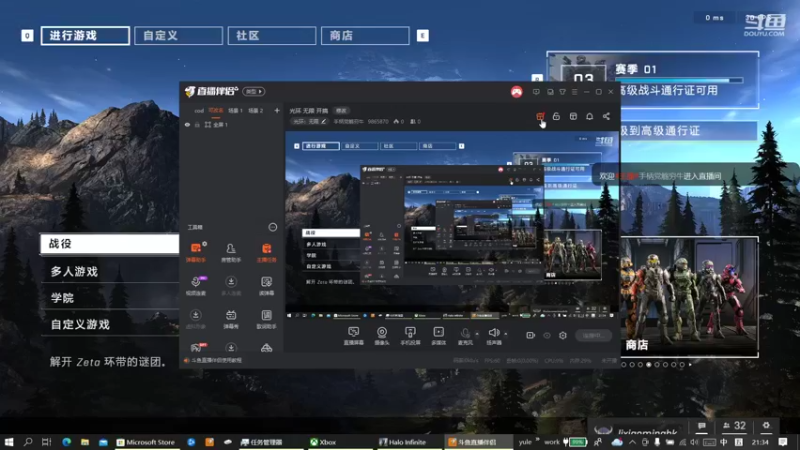This screenshot has height=450, width=800.
Task: Click the grey start-stream button near gear
Action: pyautogui.click(x=593, y=335)
